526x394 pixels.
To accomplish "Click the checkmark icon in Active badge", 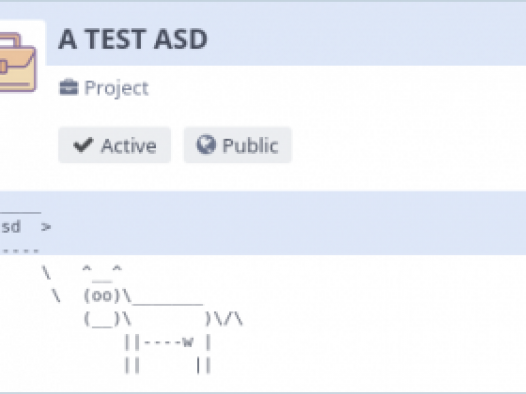I will pos(83,145).
